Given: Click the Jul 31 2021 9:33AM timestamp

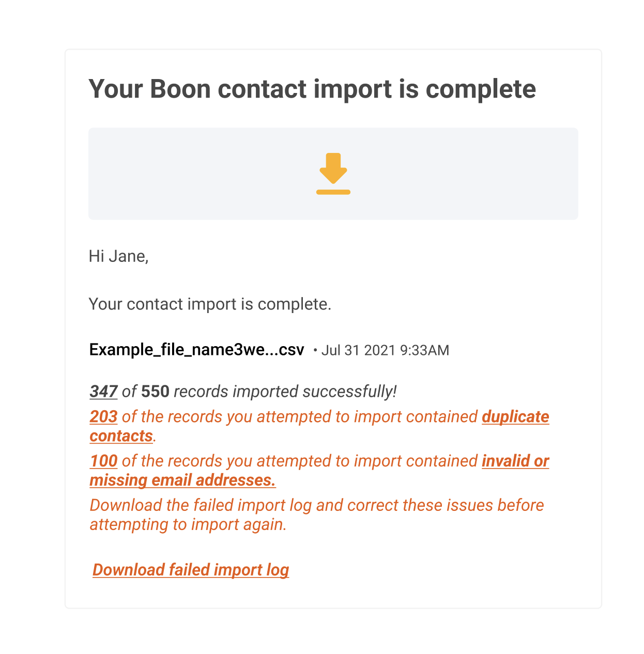Looking at the screenshot, I should pos(385,350).
